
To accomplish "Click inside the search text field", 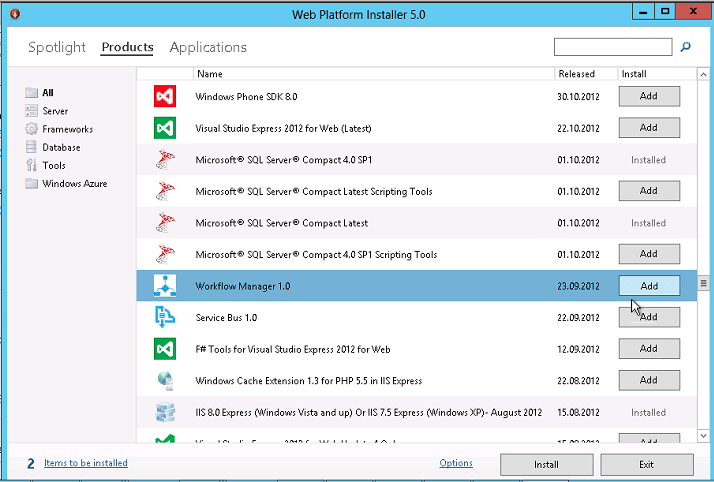I will [x=613, y=47].
